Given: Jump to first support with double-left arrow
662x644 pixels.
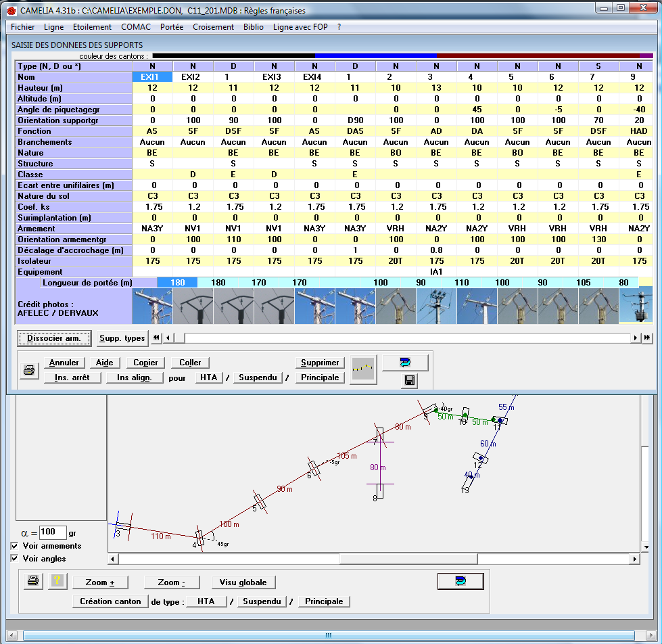Looking at the screenshot, I should pos(157,338).
